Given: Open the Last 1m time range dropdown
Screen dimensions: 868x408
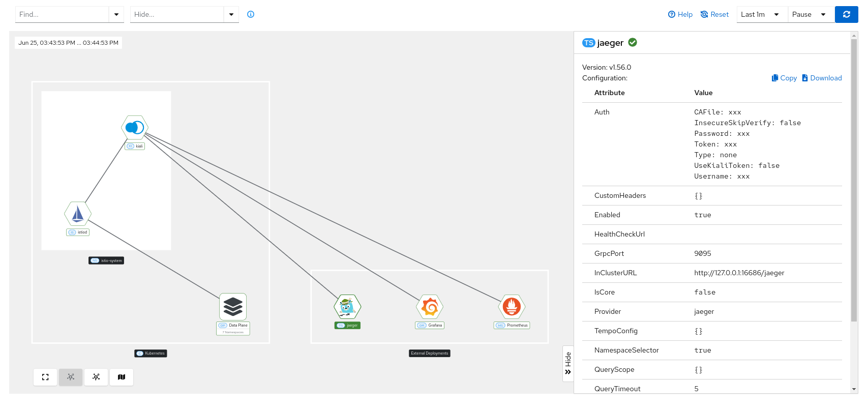Looking at the screenshot, I should tap(761, 14).
